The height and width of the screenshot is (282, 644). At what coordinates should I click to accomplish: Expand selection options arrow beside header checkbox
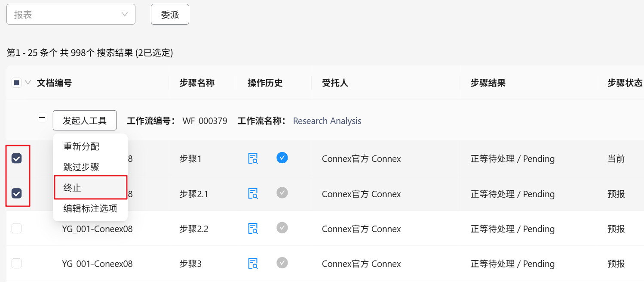click(x=28, y=83)
